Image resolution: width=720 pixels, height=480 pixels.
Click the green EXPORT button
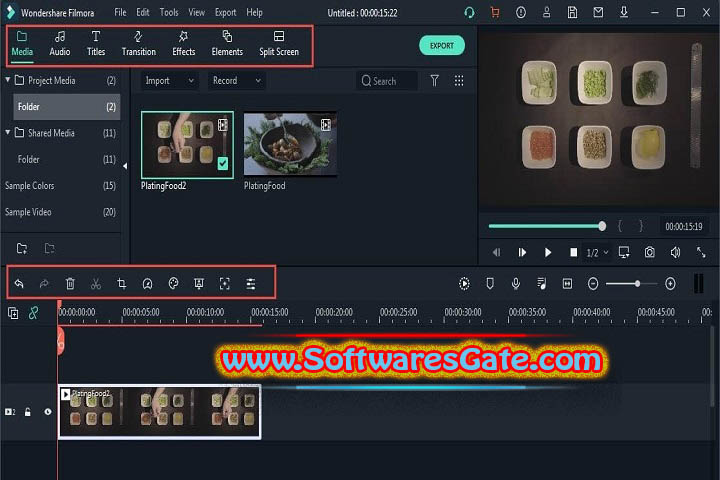[442, 45]
